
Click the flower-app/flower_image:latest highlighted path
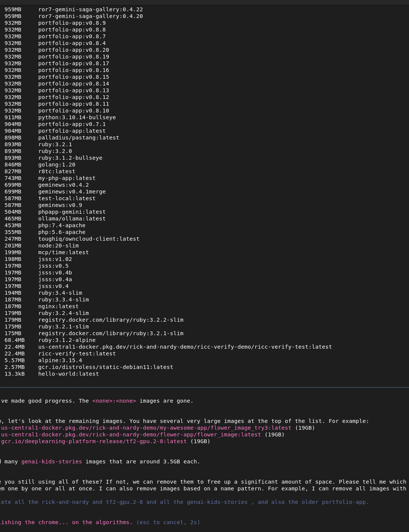click(x=131, y=435)
